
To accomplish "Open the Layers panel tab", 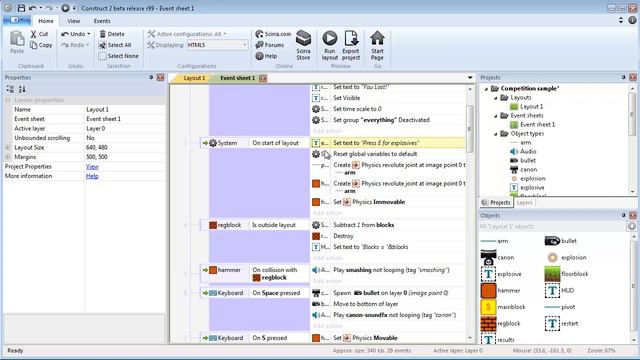I will pos(524,202).
